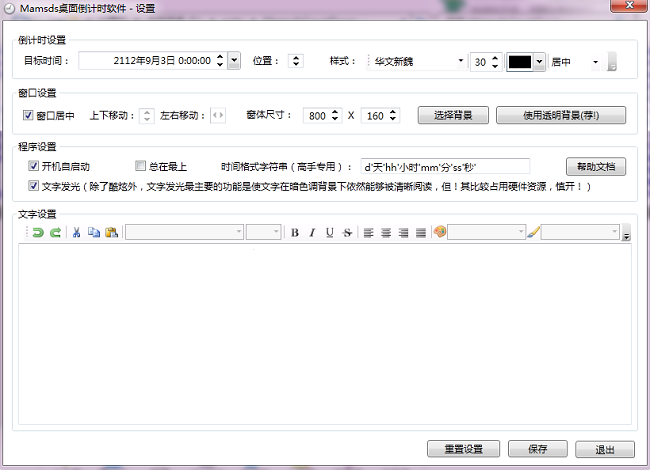The image size is (650, 470).
Task: Click inside the large text editing area
Action: tap(325, 334)
